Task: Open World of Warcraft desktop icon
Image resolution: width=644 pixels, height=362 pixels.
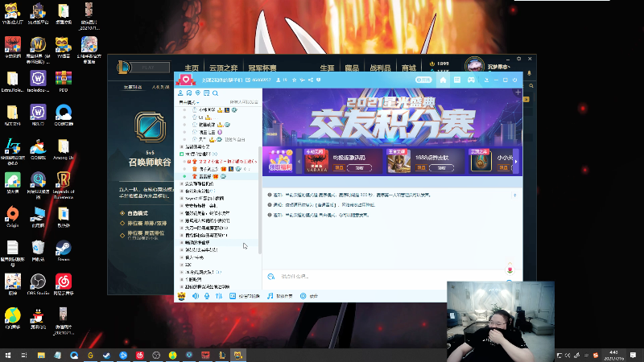Action: (38, 50)
